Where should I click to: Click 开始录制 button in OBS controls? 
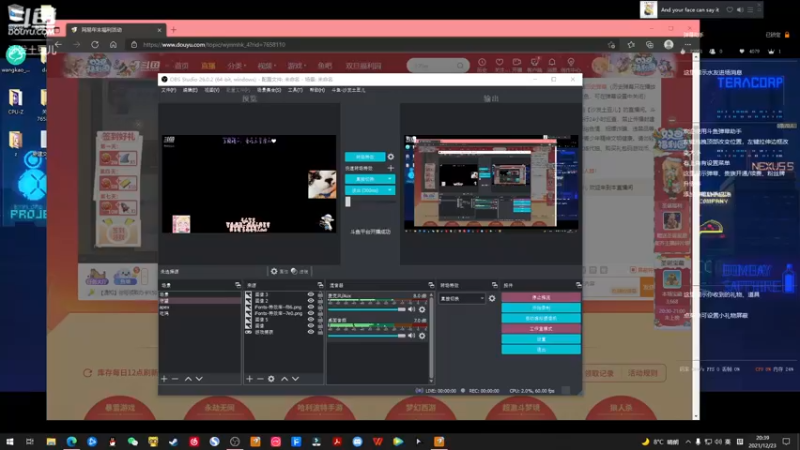tap(541, 308)
